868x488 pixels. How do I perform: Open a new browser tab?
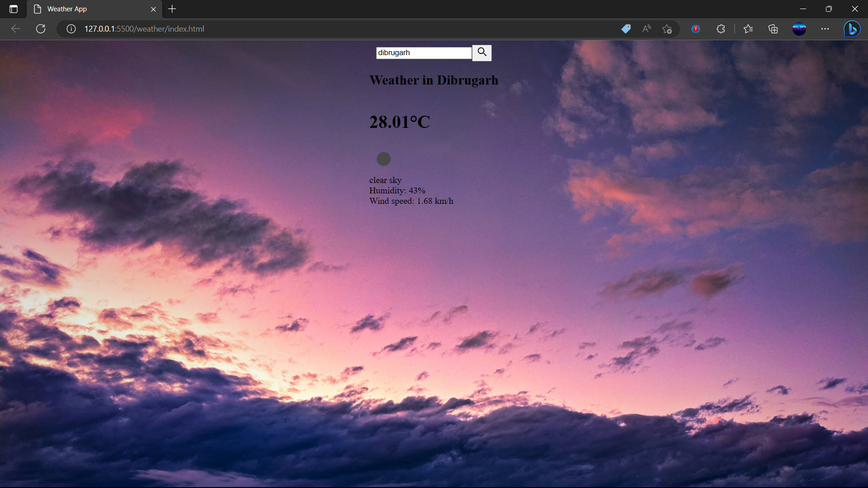pos(172,9)
